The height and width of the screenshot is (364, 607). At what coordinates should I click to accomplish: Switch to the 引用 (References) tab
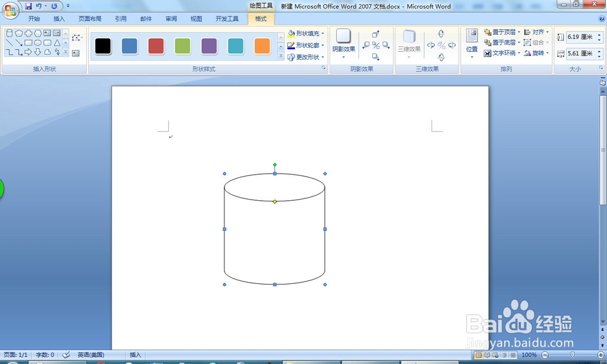click(121, 19)
